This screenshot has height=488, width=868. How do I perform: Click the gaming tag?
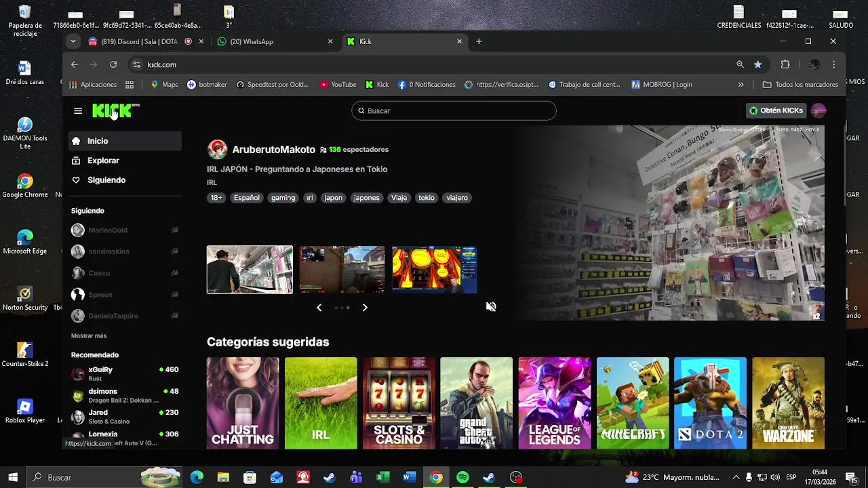pos(283,198)
